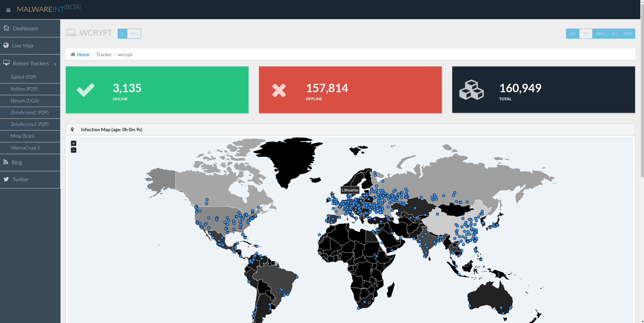
Task: Select Sality4 (P2P) tracker
Action: click(24, 77)
